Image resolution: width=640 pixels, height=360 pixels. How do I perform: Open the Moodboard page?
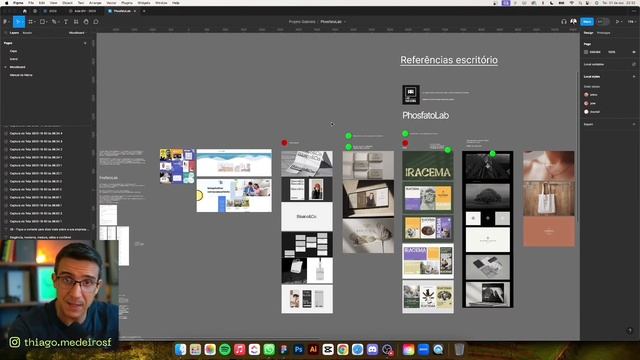pyautogui.click(x=18, y=67)
